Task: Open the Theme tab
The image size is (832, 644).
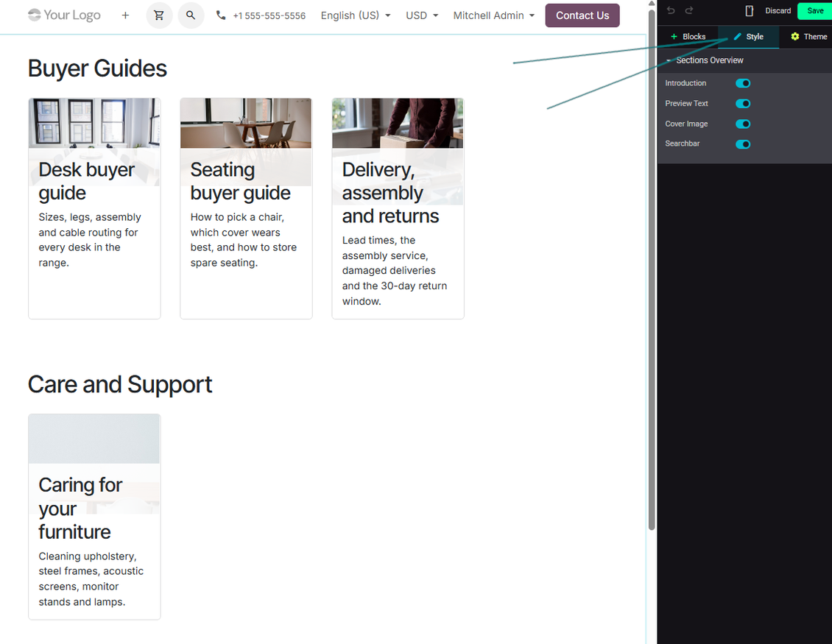Action: (808, 37)
